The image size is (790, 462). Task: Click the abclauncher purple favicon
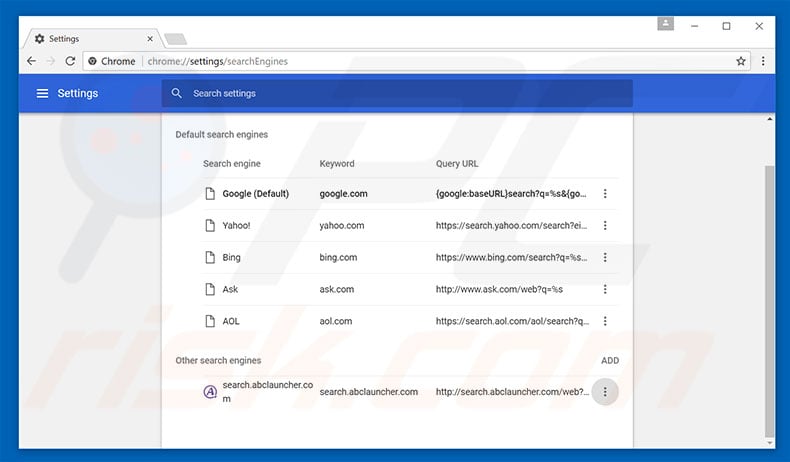[210, 391]
